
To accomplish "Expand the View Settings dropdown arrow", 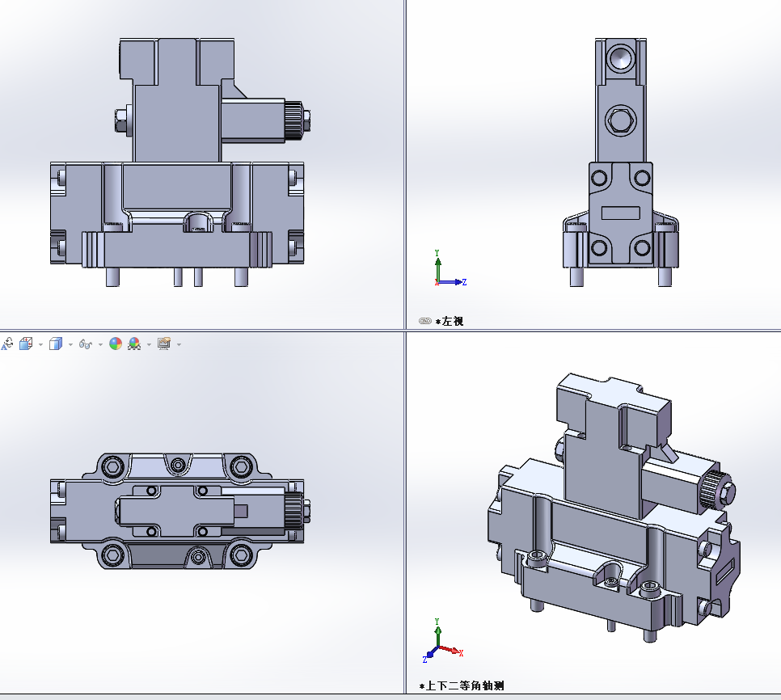I will [x=179, y=344].
